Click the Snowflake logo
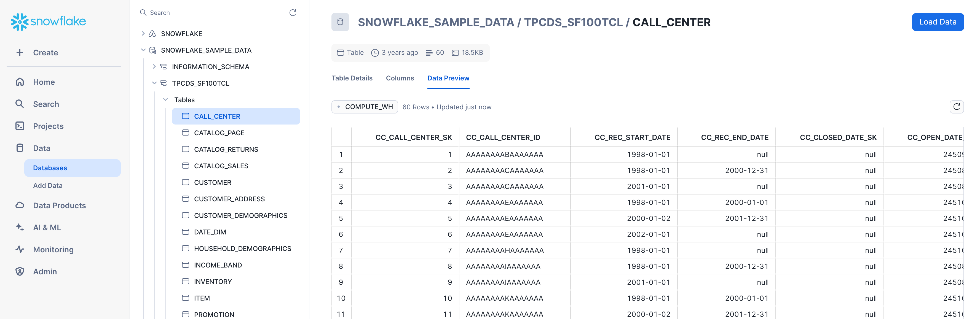Image resolution: width=980 pixels, height=319 pixels. 48,22
